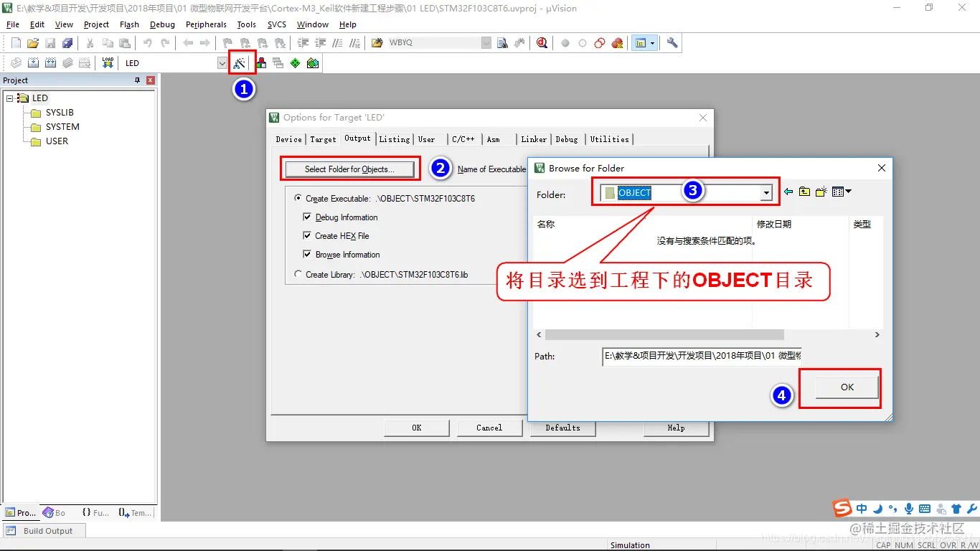This screenshot has height=551, width=980.
Task: Click the Copy toolbar icon
Action: click(x=108, y=43)
